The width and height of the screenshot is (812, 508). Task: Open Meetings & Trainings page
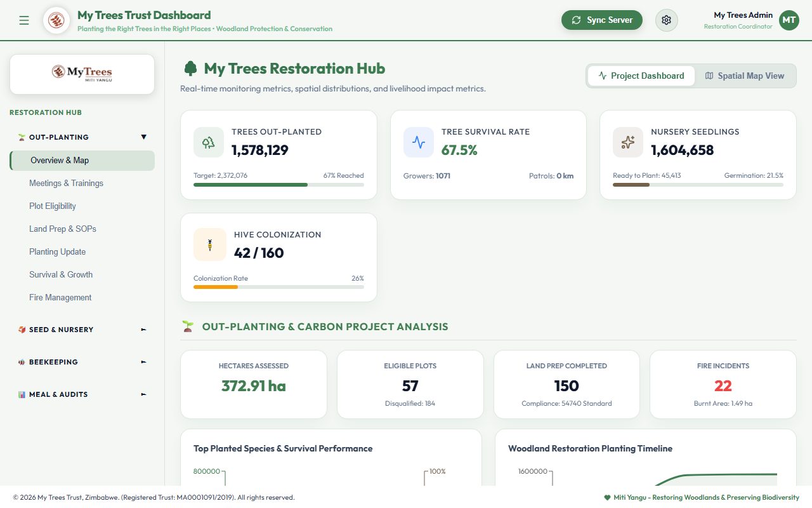point(82,184)
